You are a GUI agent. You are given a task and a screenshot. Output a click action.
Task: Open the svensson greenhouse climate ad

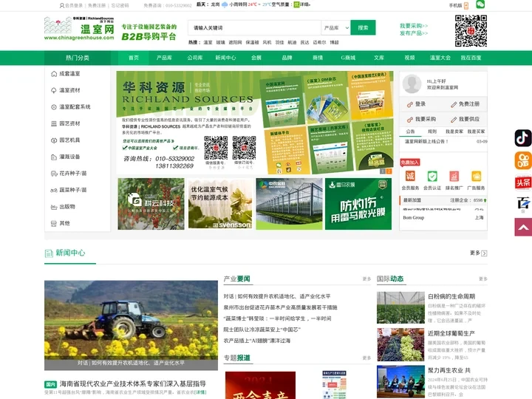pyautogui.click(x=220, y=204)
